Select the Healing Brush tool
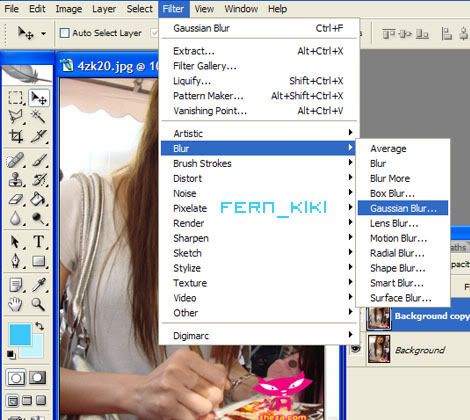The image size is (470, 420). [x=15, y=160]
